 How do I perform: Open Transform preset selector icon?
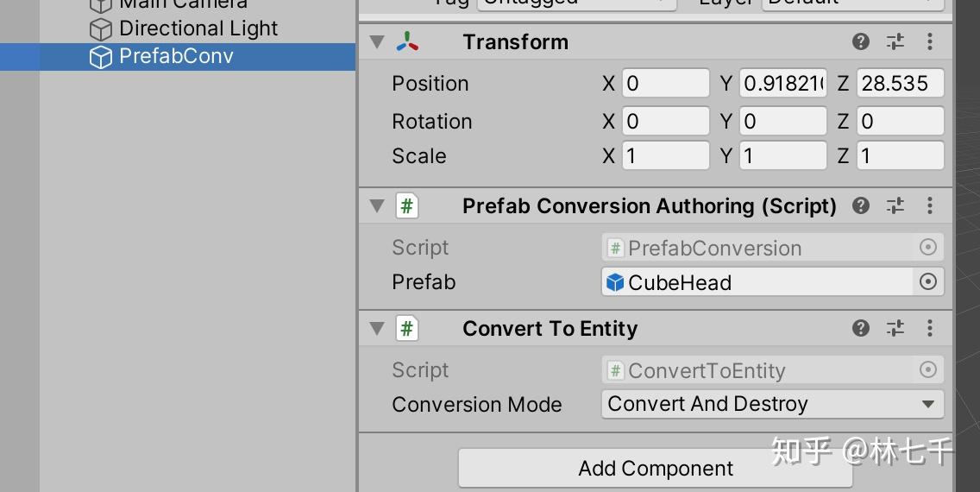click(895, 41)
